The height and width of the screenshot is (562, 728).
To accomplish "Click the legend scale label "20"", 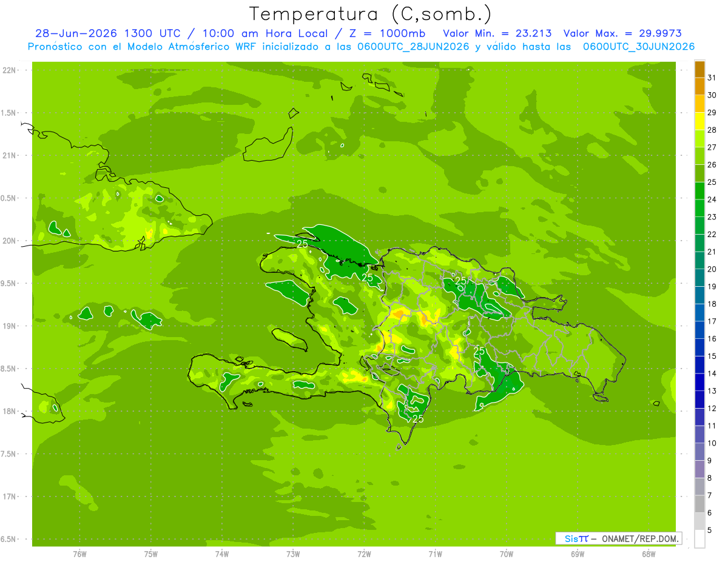I will point(712,269).
